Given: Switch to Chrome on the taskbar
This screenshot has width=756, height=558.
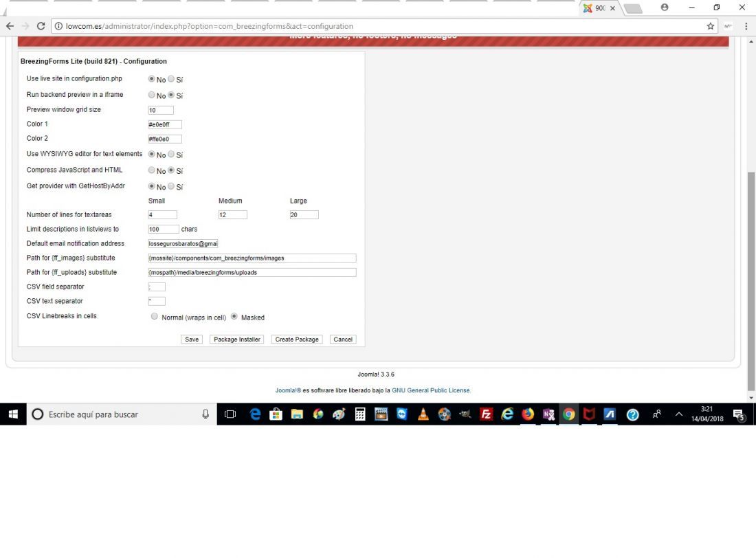Looking at the screenshot, I should click(x=569, y=414).
